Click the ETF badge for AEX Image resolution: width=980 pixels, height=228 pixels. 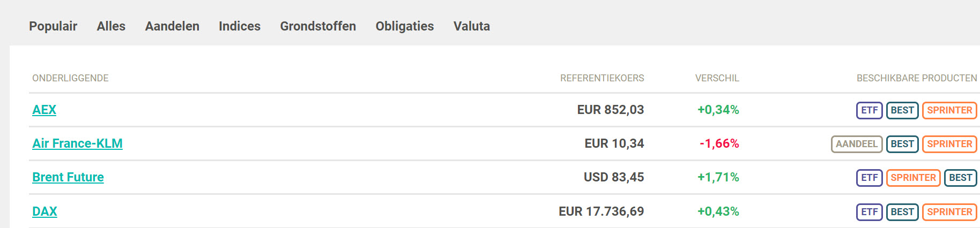tap(869, 110)
